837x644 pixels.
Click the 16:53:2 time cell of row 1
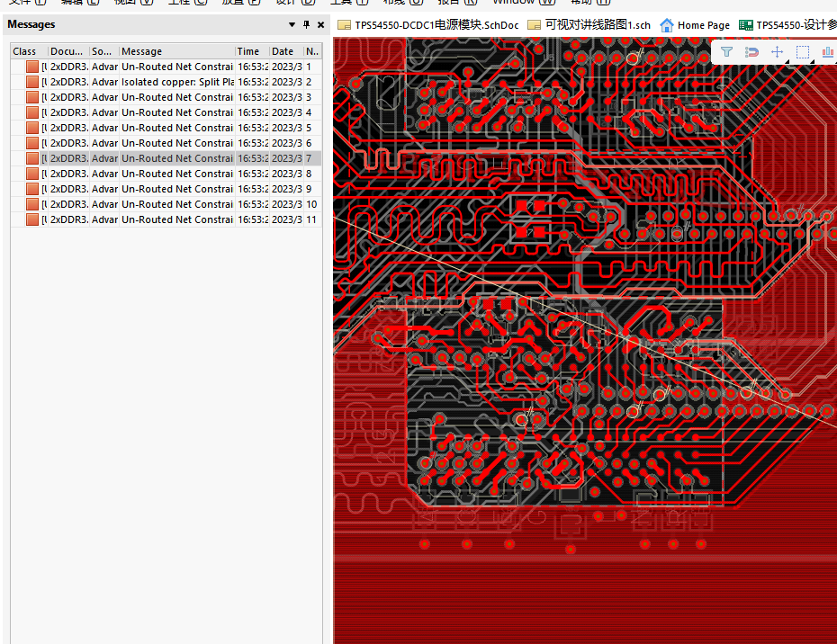click(253, 67)
